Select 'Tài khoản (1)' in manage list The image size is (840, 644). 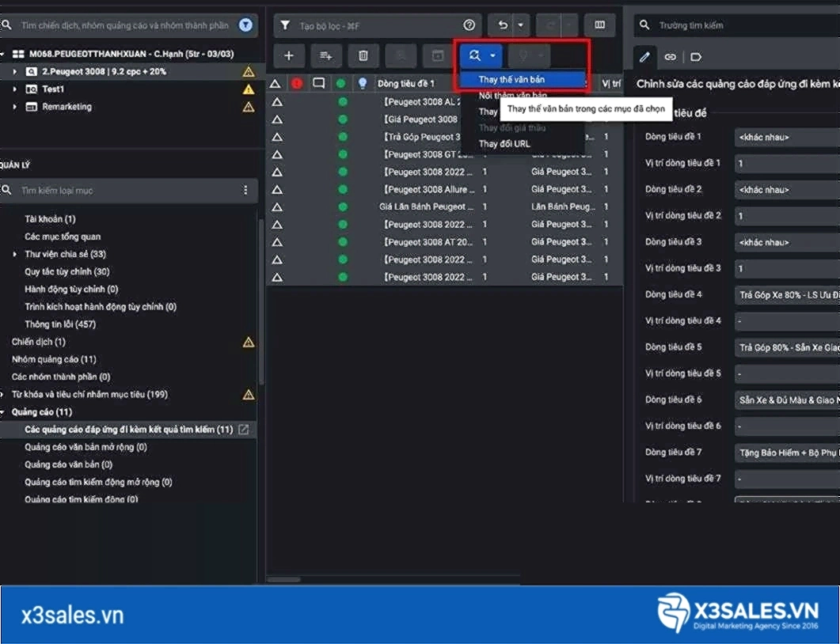51,219
